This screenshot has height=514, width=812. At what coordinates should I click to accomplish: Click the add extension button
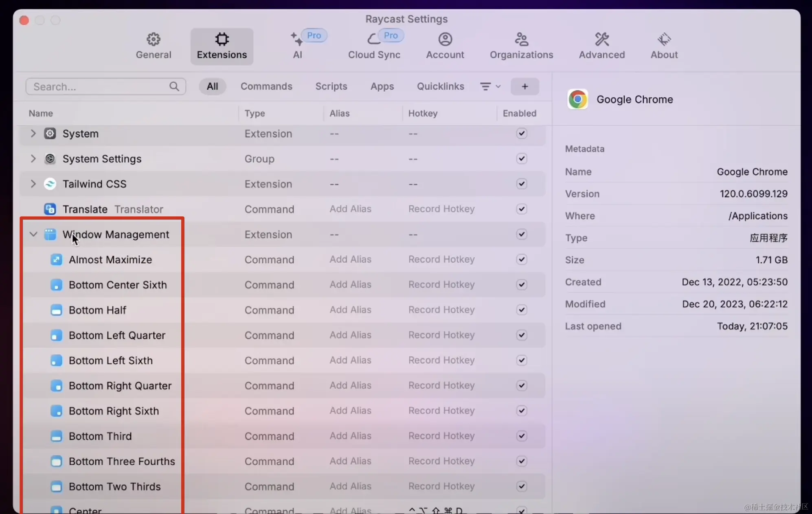coord(525,86)
